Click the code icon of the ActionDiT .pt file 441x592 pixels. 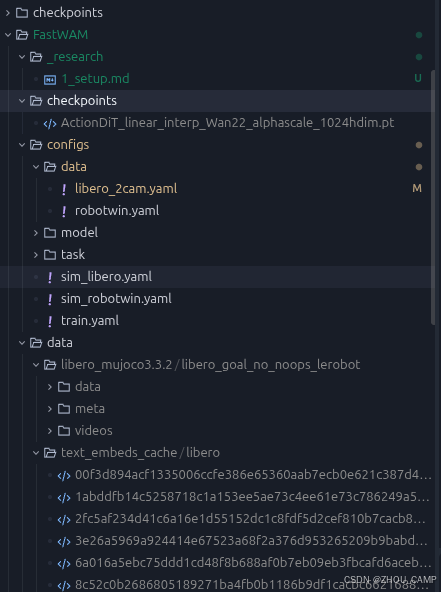[x=50, y=123]
